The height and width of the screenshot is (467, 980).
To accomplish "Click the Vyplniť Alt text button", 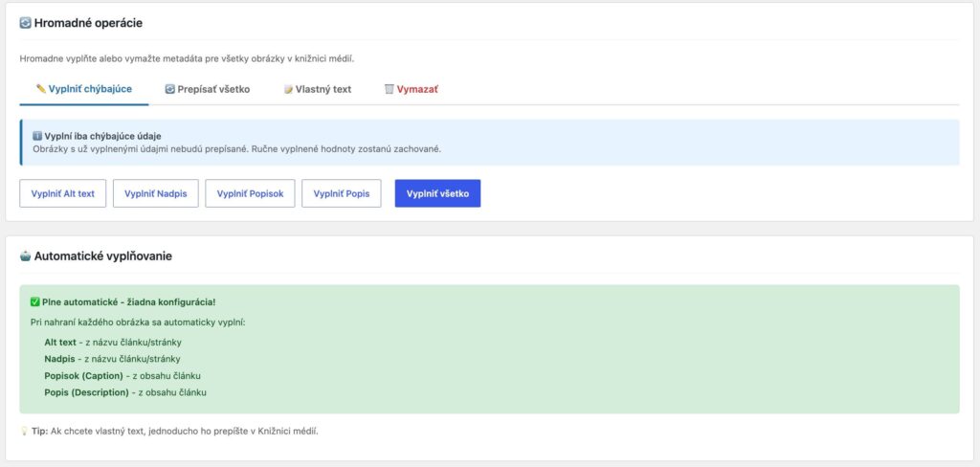I will click(x=63, y=194).
